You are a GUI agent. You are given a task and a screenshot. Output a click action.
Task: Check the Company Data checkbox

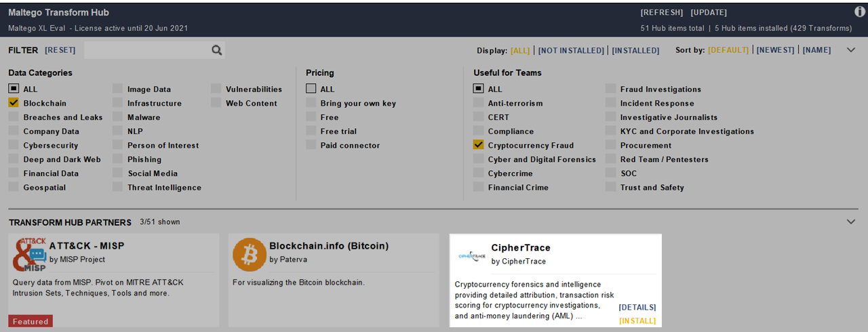tap(14, 131)
